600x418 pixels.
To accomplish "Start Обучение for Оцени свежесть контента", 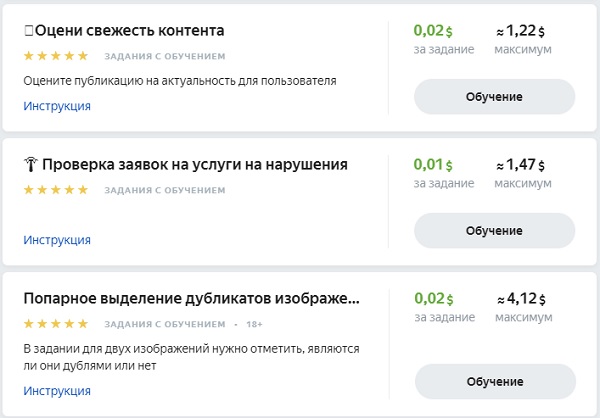I will (494, 97).
